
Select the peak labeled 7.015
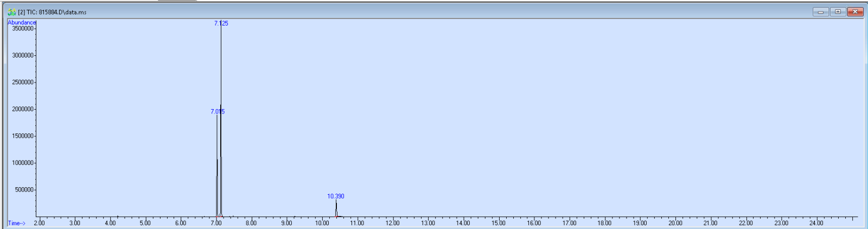coord(218,112)
